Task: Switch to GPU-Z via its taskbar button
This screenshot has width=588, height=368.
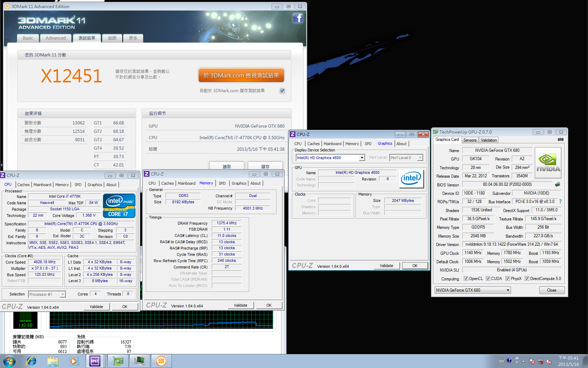Action: point(119,361)
